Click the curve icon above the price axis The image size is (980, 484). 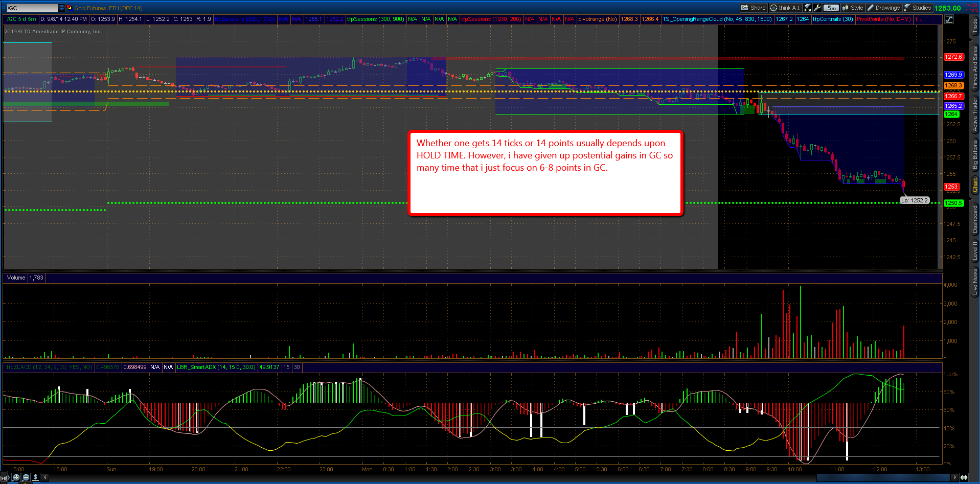tap(949, 19)
